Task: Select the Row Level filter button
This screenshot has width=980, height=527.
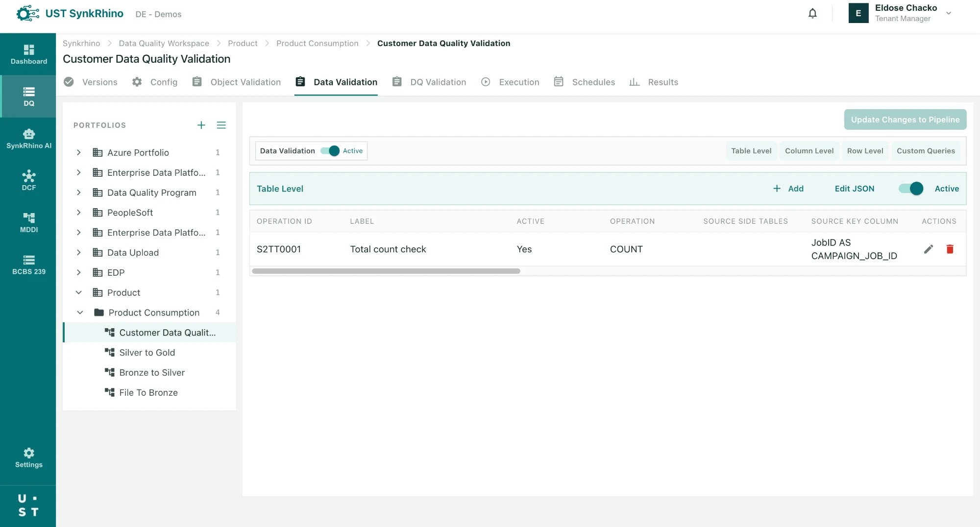Action: (865, 151)
